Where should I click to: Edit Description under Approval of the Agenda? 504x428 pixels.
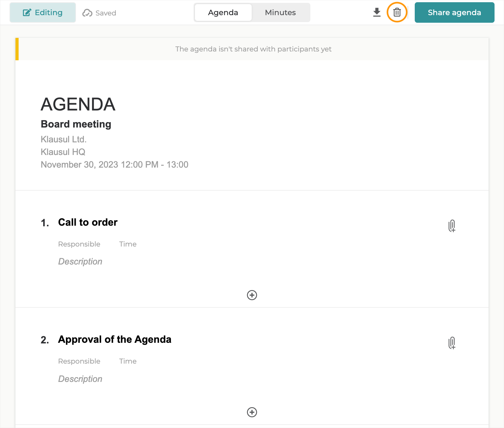(80, 379)
